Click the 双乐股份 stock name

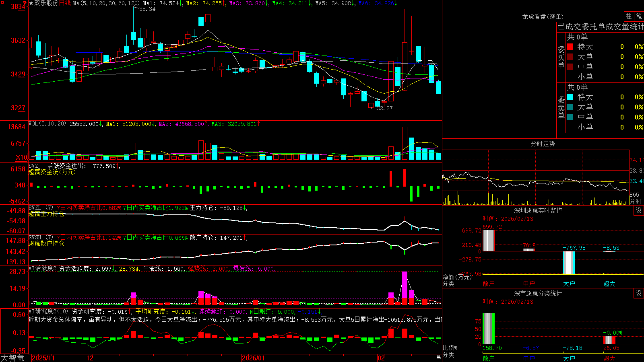point(46,3)
